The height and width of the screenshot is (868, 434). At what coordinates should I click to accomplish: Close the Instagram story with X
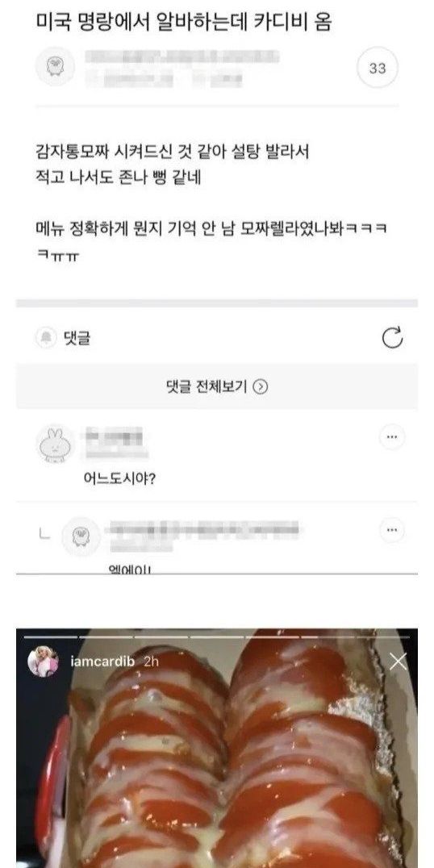(x=398, y=661)
